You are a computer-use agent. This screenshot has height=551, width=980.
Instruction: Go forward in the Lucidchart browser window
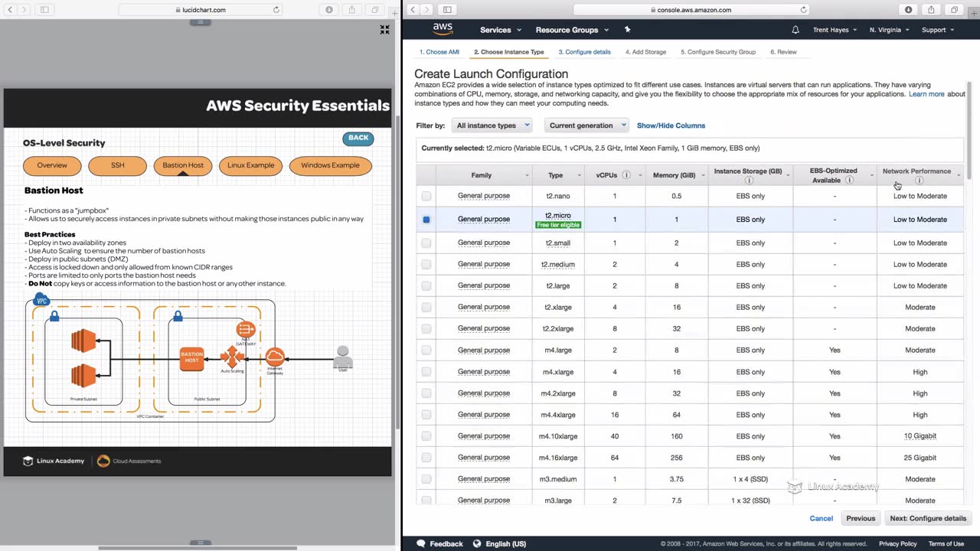pyautogui.click(x=24, y=10)
